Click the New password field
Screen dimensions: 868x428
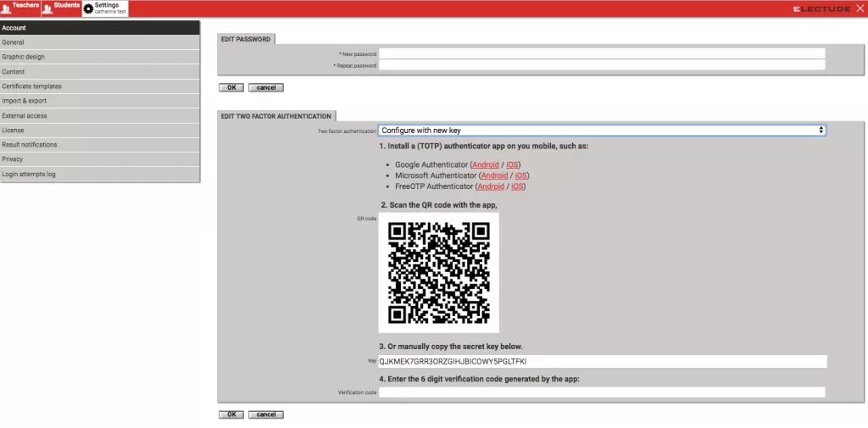[602, 53]
